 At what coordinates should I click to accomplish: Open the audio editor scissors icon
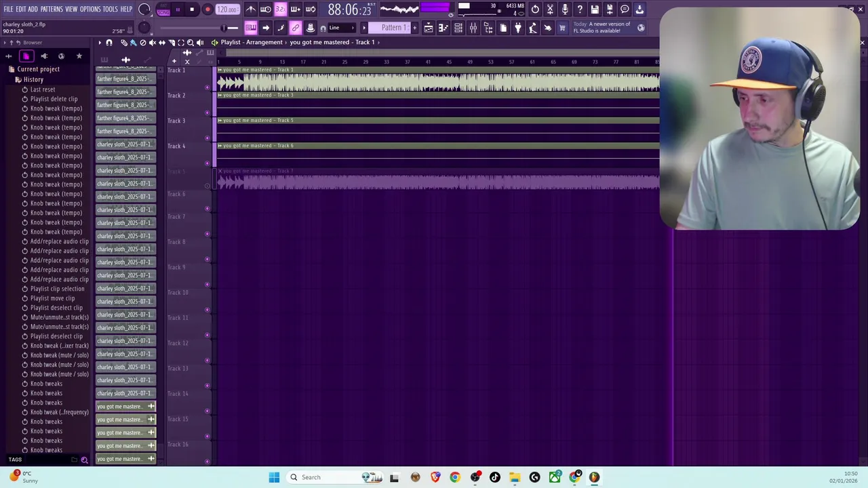click(x=550, y=9)
